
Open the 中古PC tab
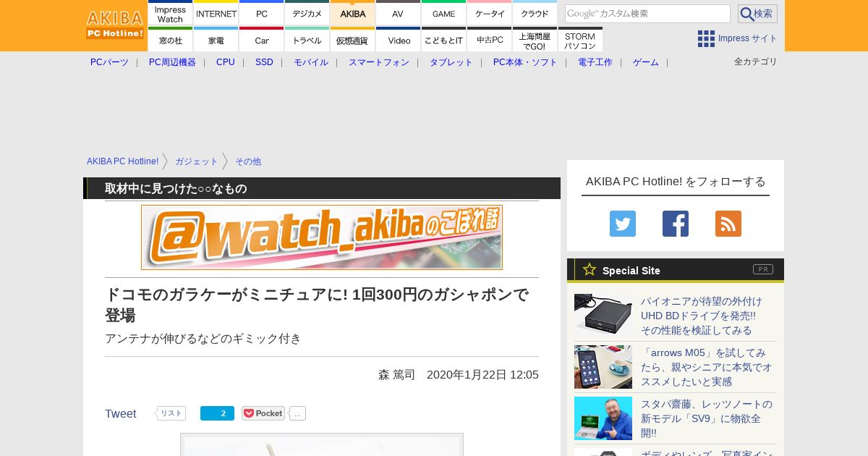pos(490,40)
